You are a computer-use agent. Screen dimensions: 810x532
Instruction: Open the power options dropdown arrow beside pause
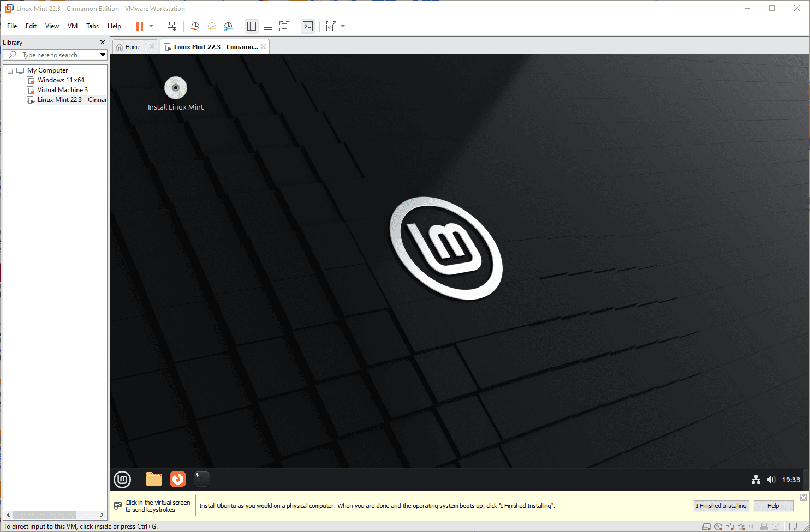click(151, 26)
